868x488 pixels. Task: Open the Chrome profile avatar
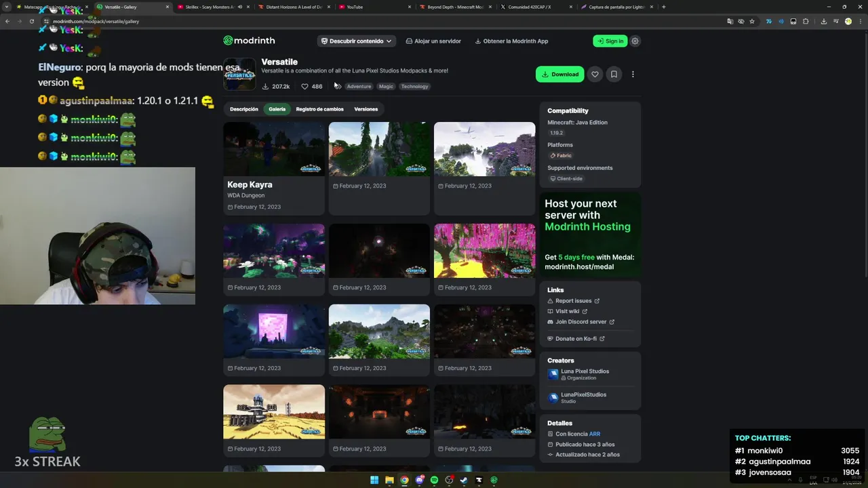pos(848,21)
